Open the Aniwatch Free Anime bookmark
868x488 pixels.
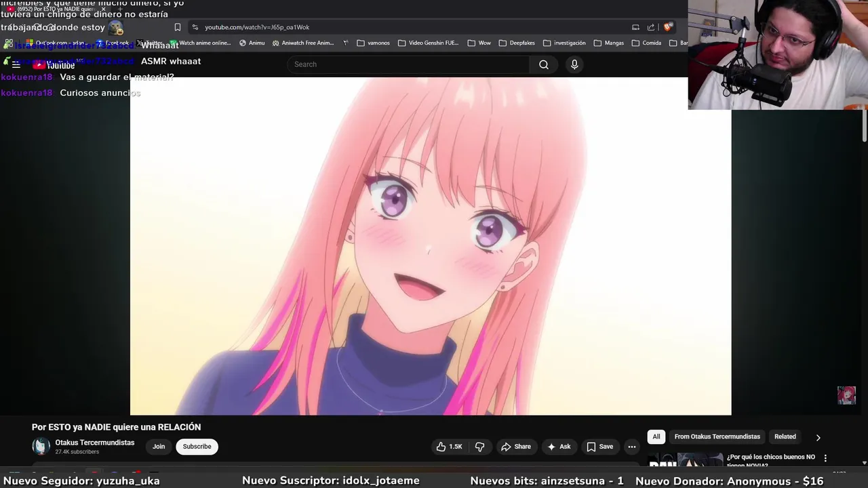(303, 43)
